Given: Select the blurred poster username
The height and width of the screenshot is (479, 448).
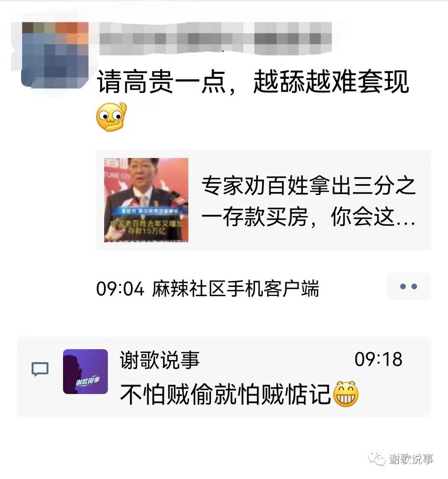Looking at the screenshot, I should point(215,38).
